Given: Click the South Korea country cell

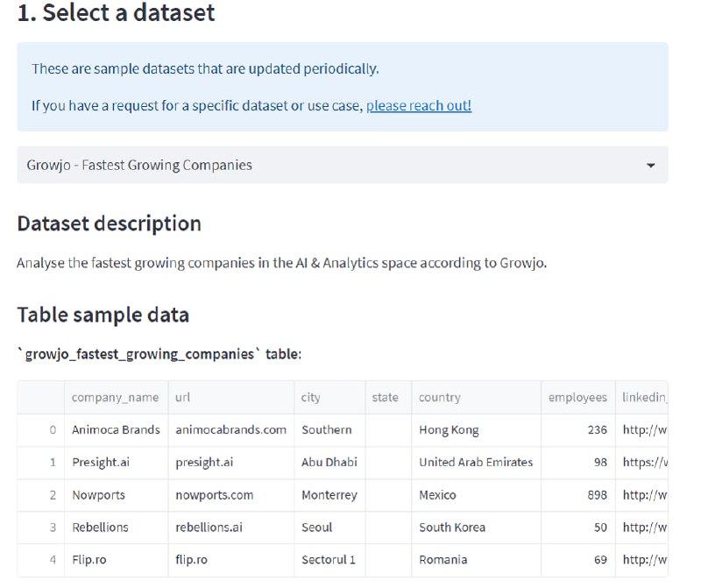Looking at the screenshot, I should (x=476, y=528).
